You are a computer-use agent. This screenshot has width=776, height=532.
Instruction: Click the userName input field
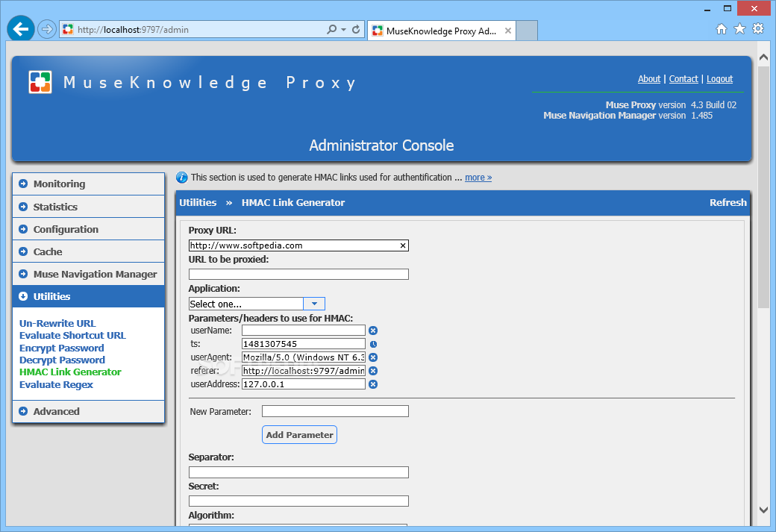(x=304, y=331)
